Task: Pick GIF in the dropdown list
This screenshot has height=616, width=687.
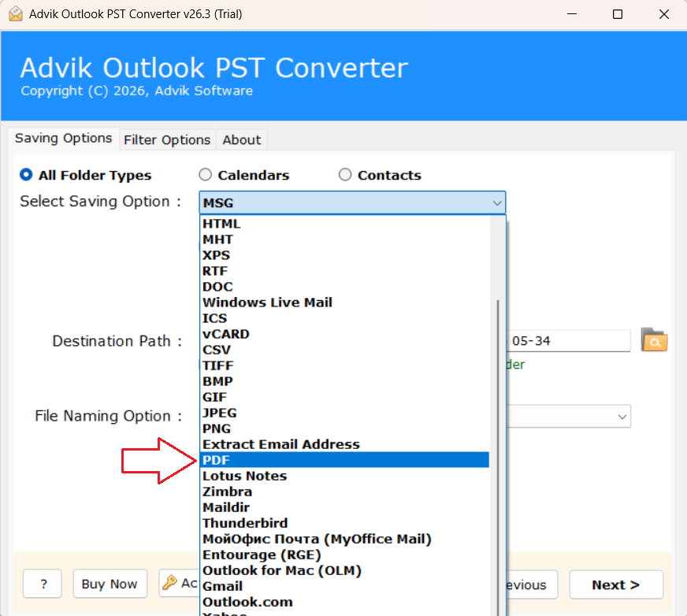Action: point(344,397)
